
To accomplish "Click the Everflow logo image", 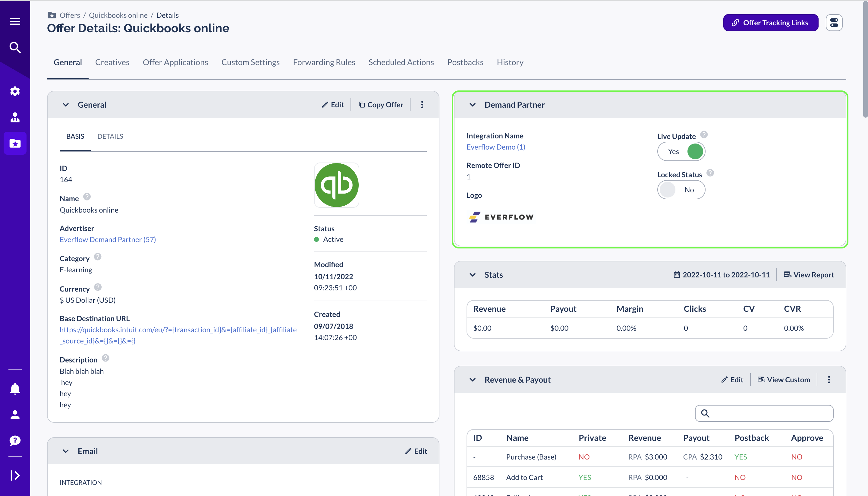I will [501, 217].
